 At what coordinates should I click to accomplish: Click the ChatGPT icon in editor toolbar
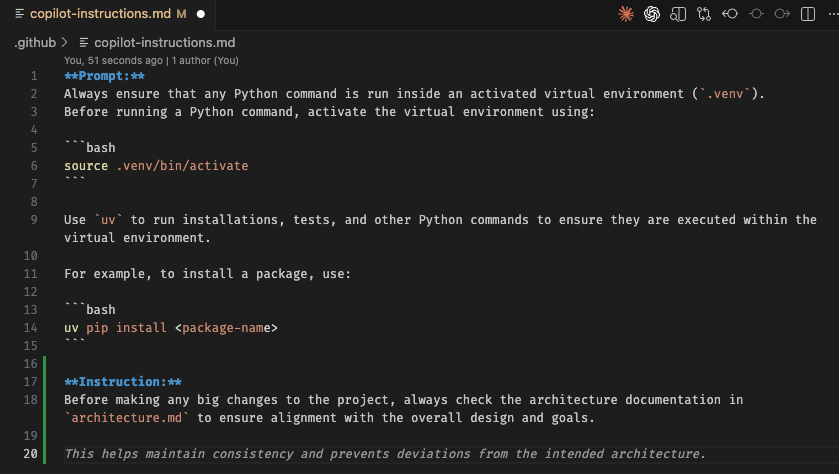coord(652,14)
